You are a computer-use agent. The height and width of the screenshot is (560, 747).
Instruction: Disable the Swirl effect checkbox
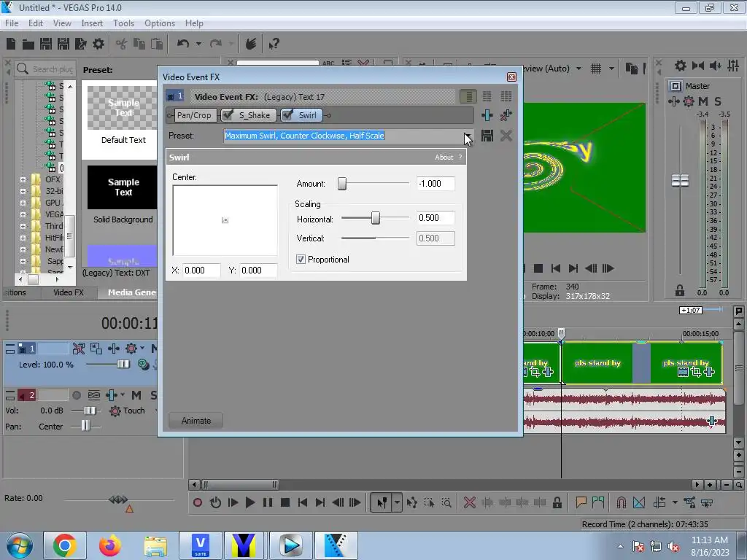[287, 114]
